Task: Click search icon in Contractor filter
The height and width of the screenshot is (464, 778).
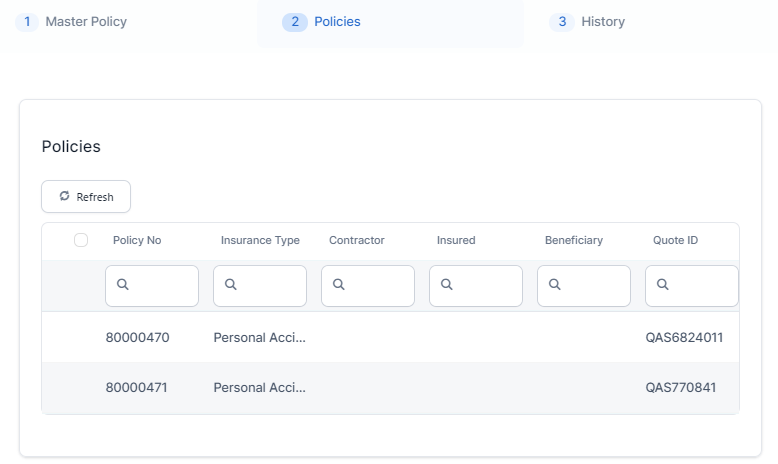Action: point(339,285)
